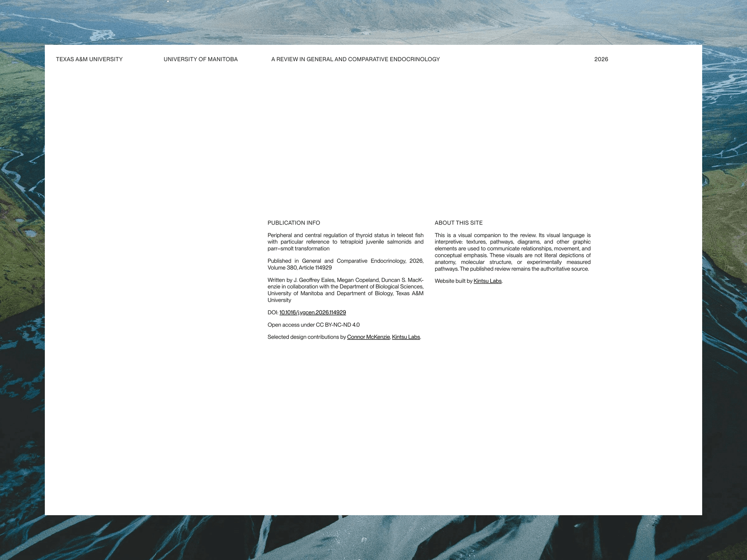Open Kintsu Labs link in design contributions line
This screenshot has height=560, width=747.
pos(406,337)
